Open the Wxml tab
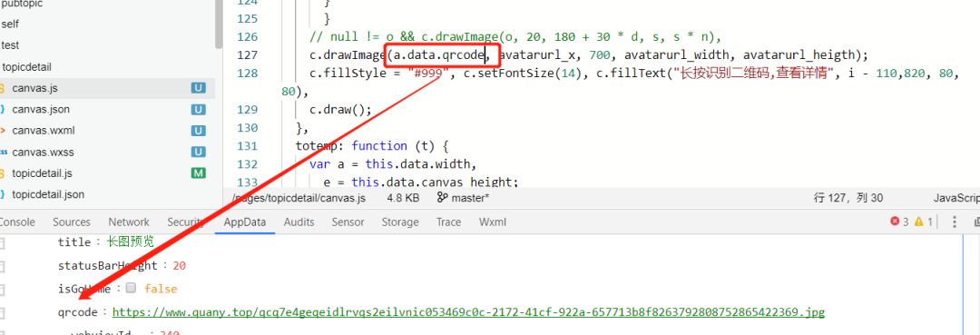Screen dimensions: 980x335 click(x=493, y=222)
